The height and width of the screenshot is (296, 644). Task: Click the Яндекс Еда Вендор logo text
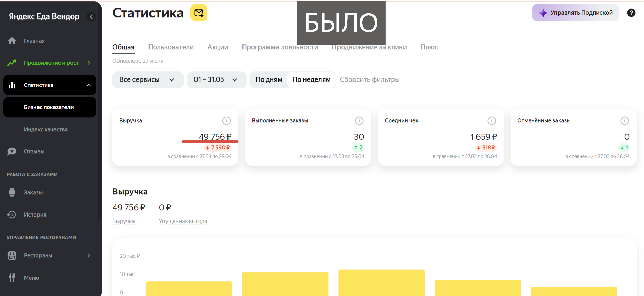44,16
